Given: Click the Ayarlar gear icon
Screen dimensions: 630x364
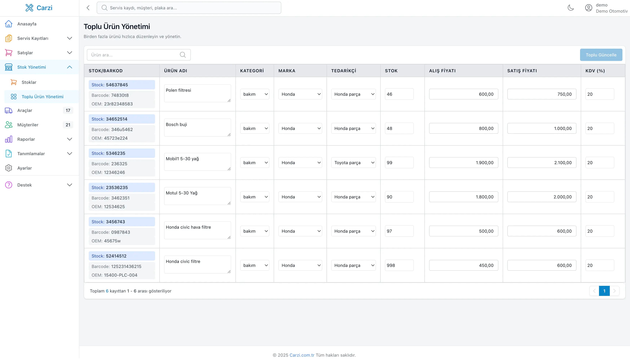Looking at the screenshot, I should pyautogui.click(x=8, y=168).
